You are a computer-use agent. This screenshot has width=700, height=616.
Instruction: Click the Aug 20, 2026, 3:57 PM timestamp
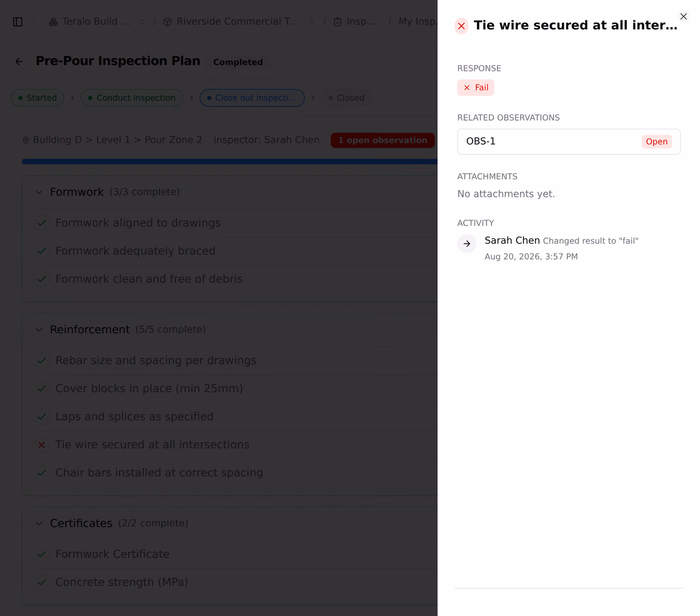click(x=531, y=257)
